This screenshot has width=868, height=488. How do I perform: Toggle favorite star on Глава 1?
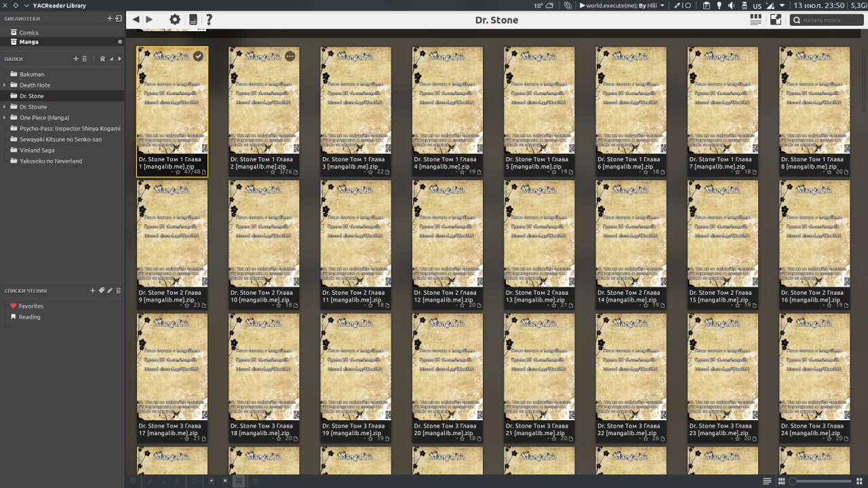tap(178, 172)
